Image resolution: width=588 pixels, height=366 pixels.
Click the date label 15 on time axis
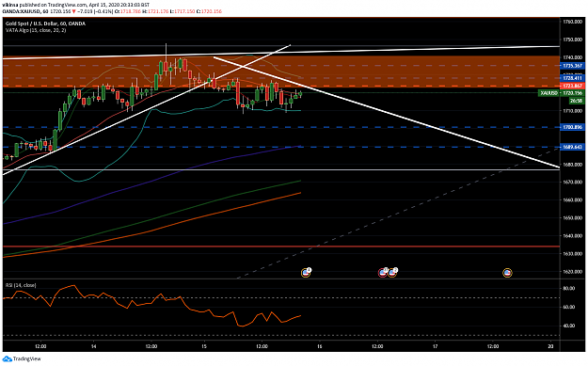204,346
